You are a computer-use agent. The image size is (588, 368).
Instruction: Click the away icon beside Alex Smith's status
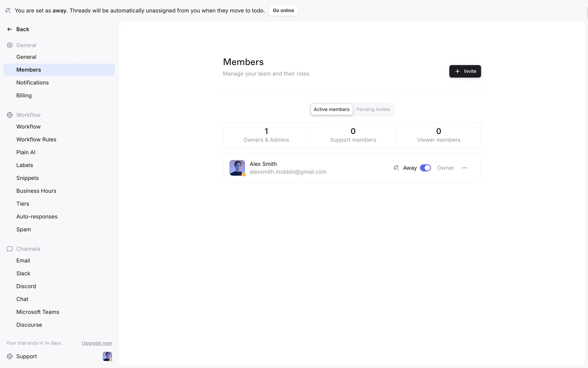click(396, 168)
